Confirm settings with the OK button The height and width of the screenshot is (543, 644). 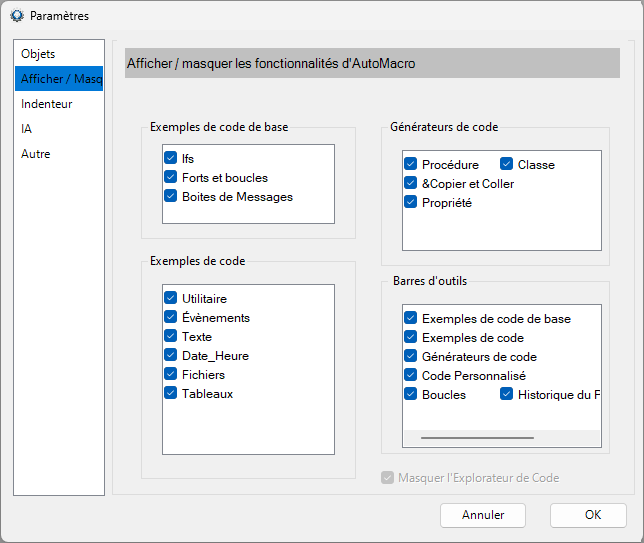click(589, 515)
